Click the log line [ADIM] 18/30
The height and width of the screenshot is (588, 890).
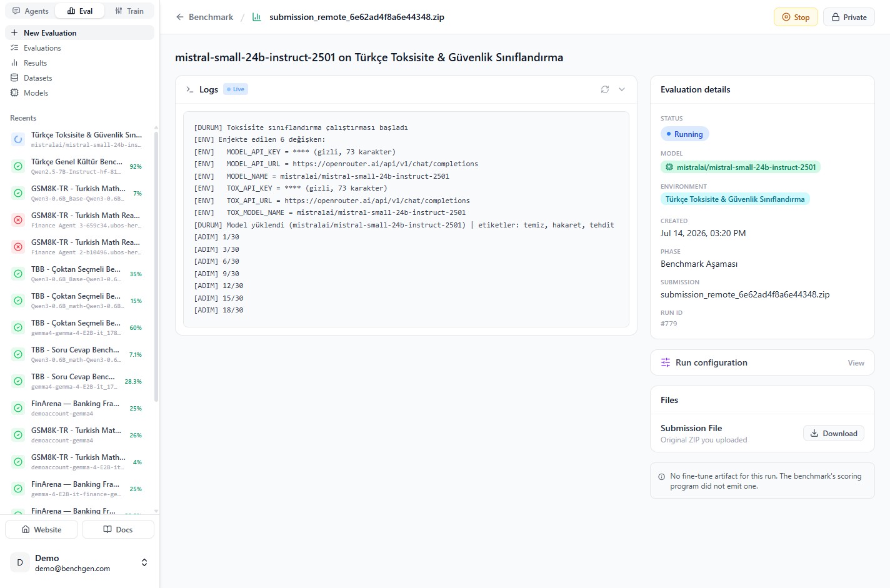point(219,310)
